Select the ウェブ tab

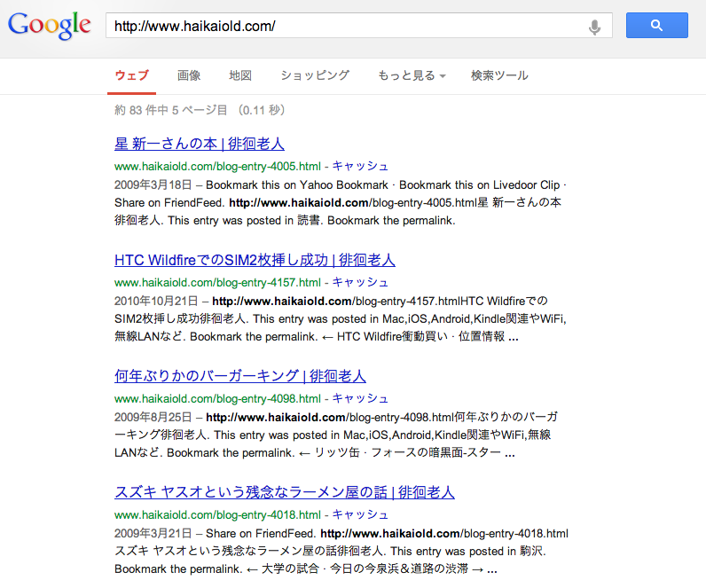coord(131,75)
